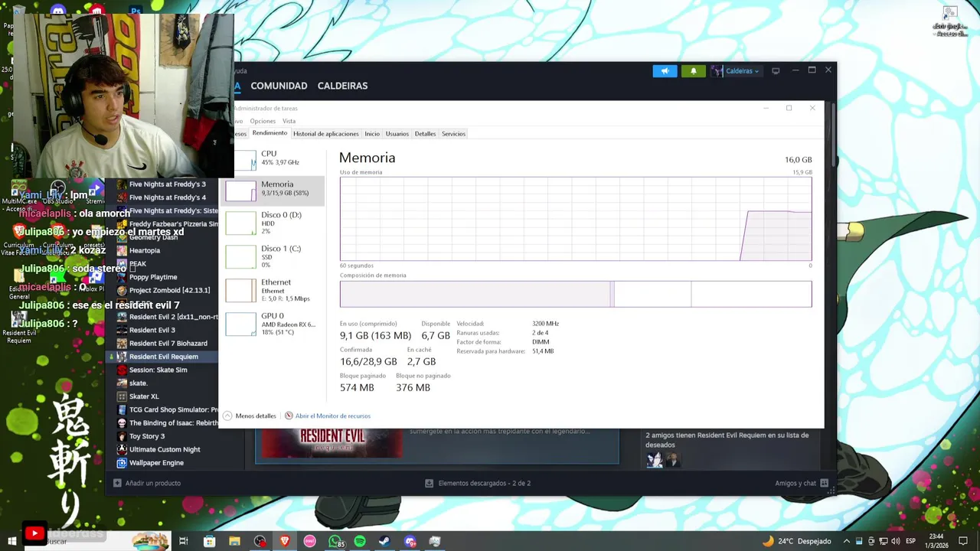
Task: Open File Explorer on taskbar
Action: (x=234, y=541)
